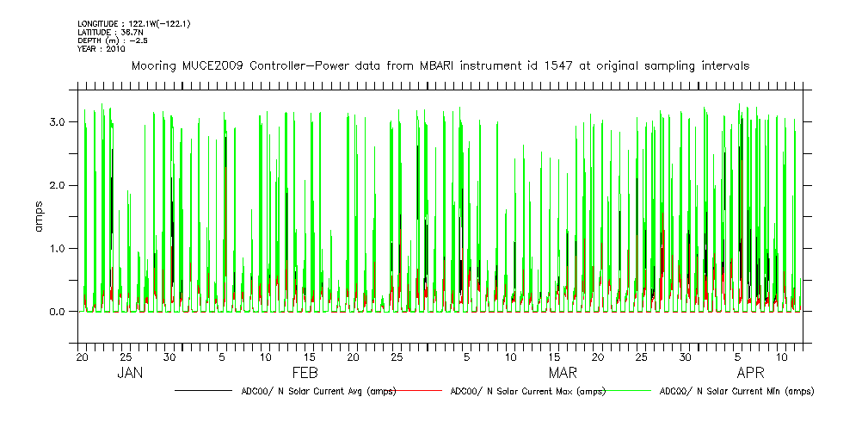Click the Solar Current Avg legend label

click(318, 391)
